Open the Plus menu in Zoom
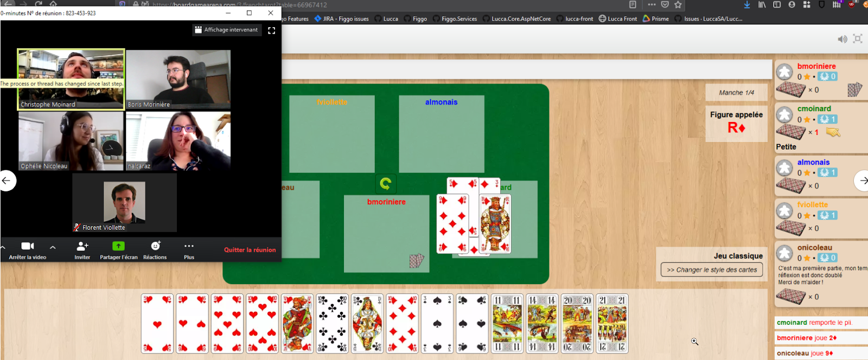The image size is (868, 360). [x=189, y=250]
